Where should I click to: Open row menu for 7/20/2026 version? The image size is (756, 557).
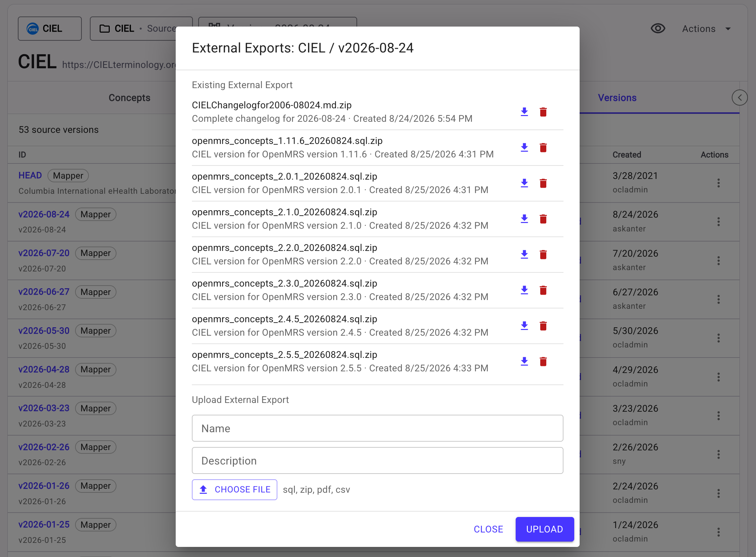click(x=719, y=260)
